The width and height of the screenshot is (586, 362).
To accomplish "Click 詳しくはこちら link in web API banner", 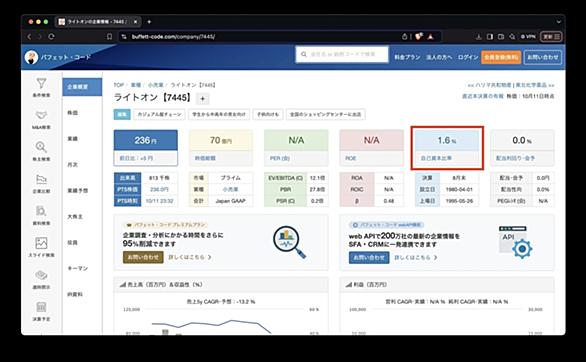I will (x=416, y=257).
